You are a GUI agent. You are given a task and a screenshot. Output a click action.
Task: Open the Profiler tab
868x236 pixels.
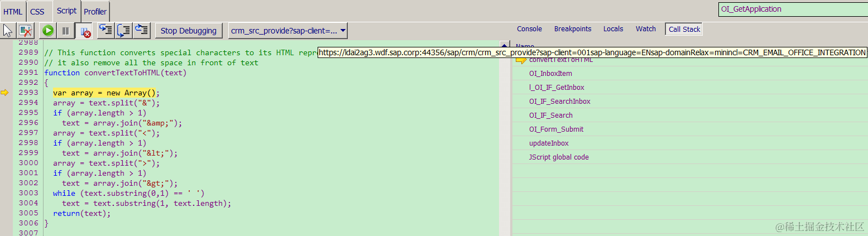[95, 11]
